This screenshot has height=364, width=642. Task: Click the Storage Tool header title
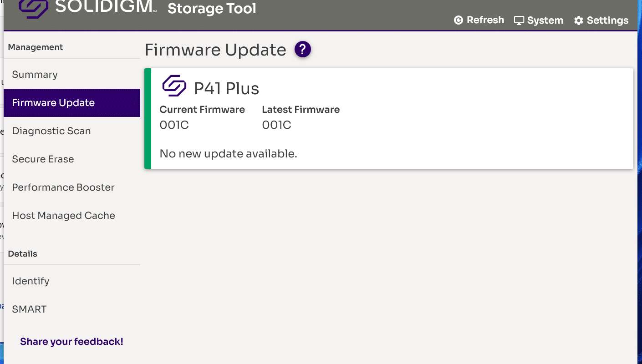[212, 8]
